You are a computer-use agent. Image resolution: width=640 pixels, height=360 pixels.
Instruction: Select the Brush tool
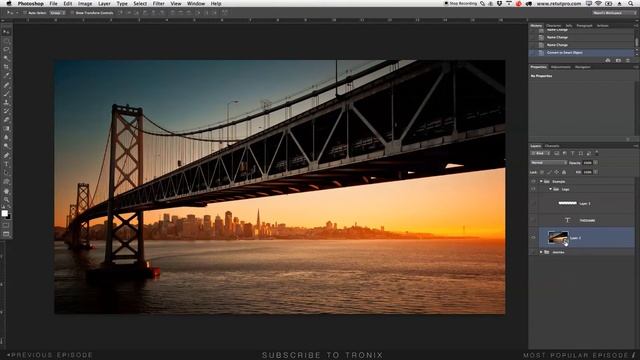[6, 93]
